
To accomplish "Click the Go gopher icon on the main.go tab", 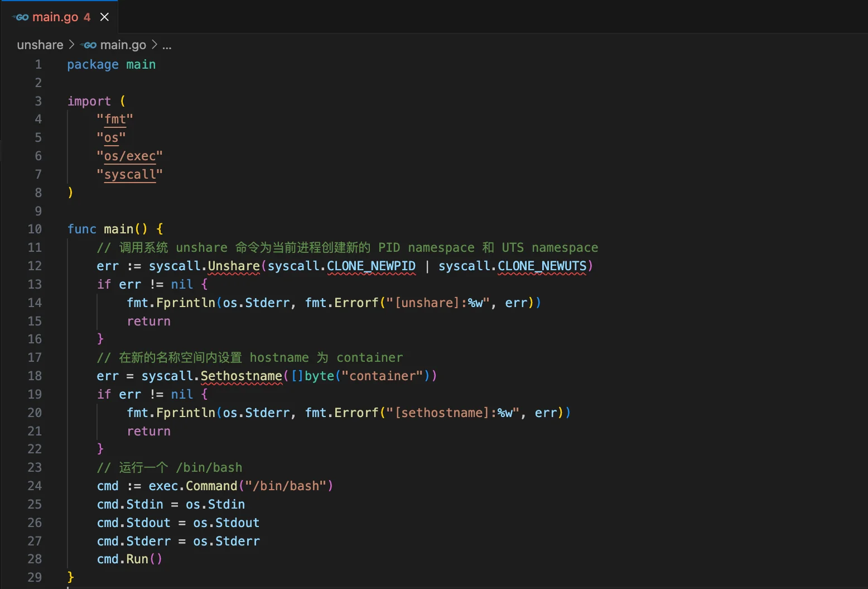I will pos(20,17).
